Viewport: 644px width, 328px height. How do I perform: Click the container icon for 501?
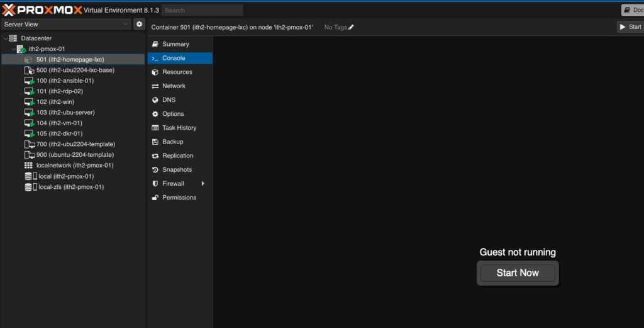[x=28, y=60]
